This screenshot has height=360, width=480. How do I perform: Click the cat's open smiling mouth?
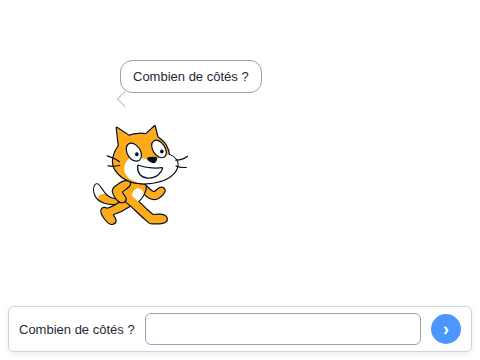pos(150,172)
